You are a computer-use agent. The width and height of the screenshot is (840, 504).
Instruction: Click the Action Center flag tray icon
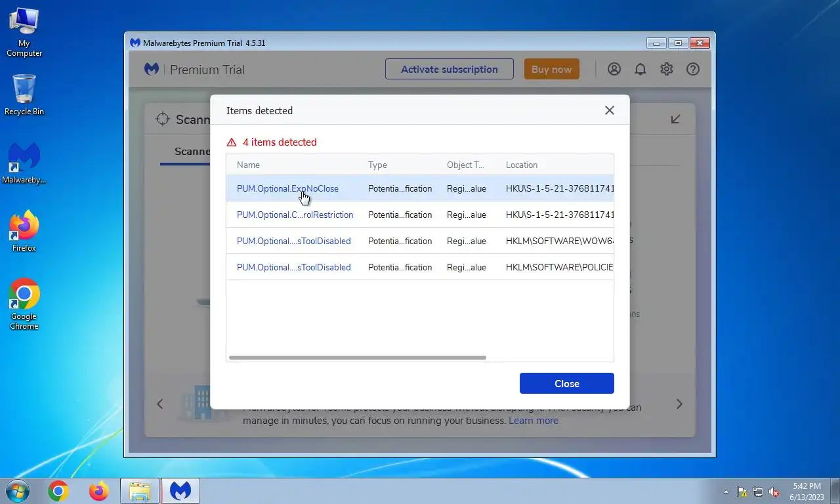(x=742, y=492)
